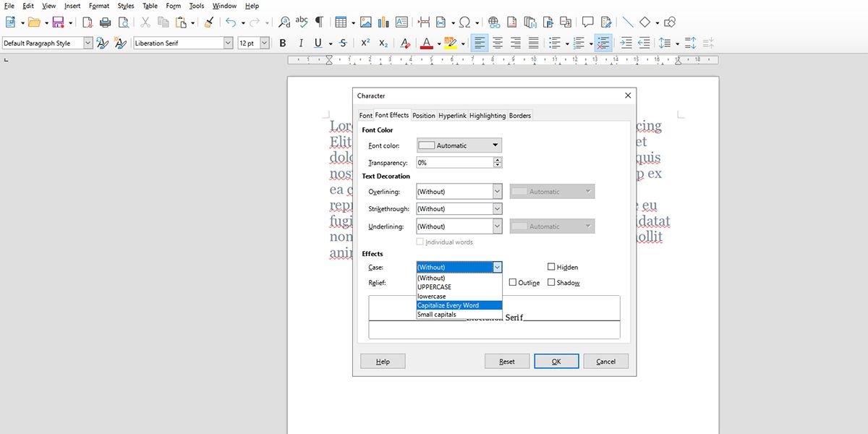This screenshot has height=434, width=868.
Task: Check the Hidden effect checkbox
Action: 551,267
